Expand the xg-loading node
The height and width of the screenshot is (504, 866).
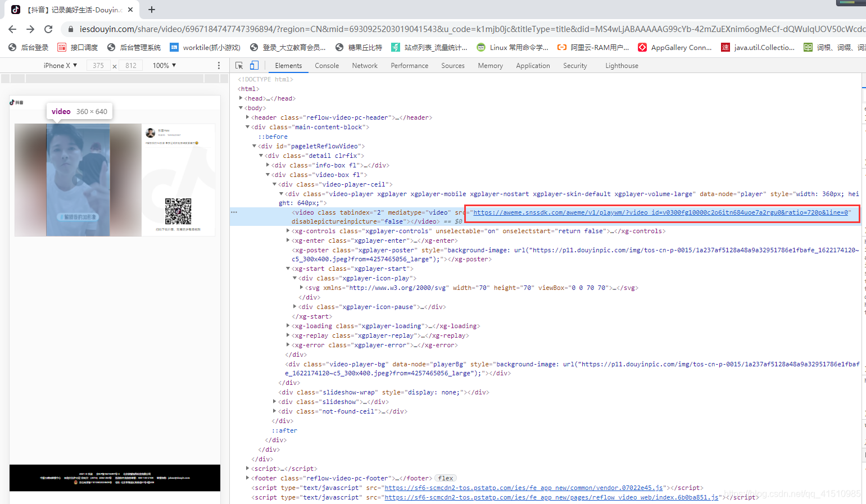(288, 326)
